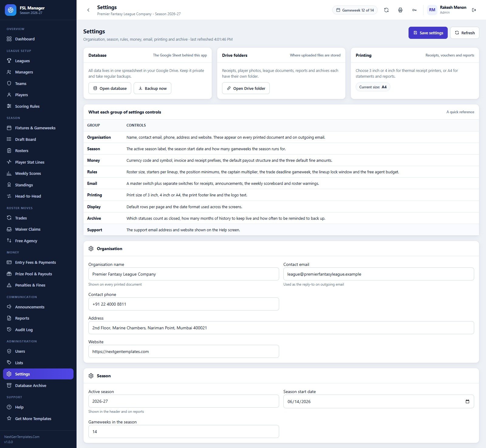Viewport: 486px width, 448px height.
Task: Click the FSL Manager logo icon
Action: click(11, 10)
